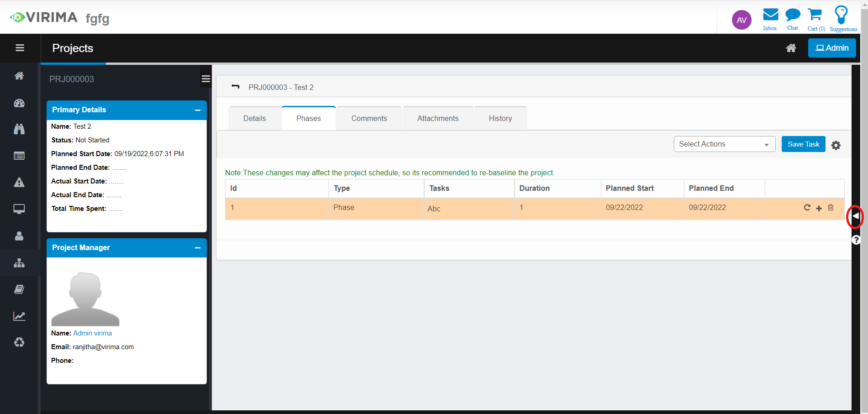Click the refresh icon in phase row
The image size is (868, 414).
tap(807, 208)
